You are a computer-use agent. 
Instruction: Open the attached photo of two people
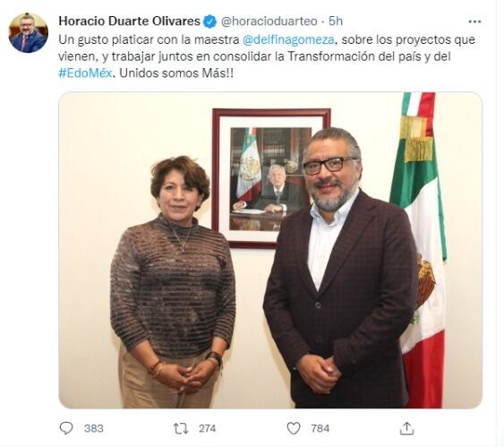tap(270, 250)
